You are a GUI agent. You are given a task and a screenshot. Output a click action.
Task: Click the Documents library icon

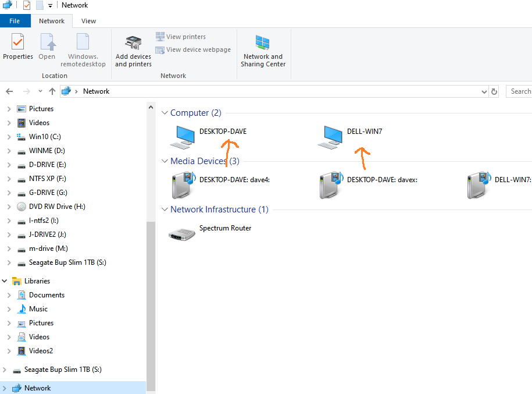pos(22,295)
